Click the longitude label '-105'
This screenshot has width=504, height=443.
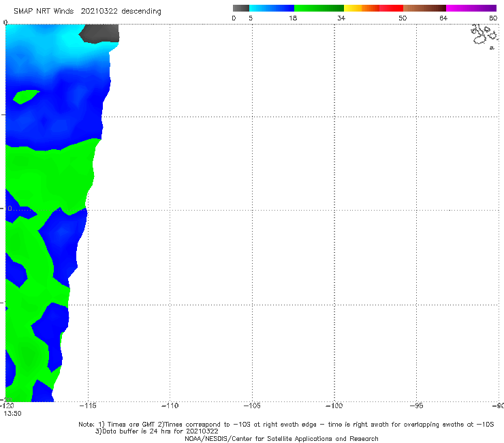tap(252, 406)
